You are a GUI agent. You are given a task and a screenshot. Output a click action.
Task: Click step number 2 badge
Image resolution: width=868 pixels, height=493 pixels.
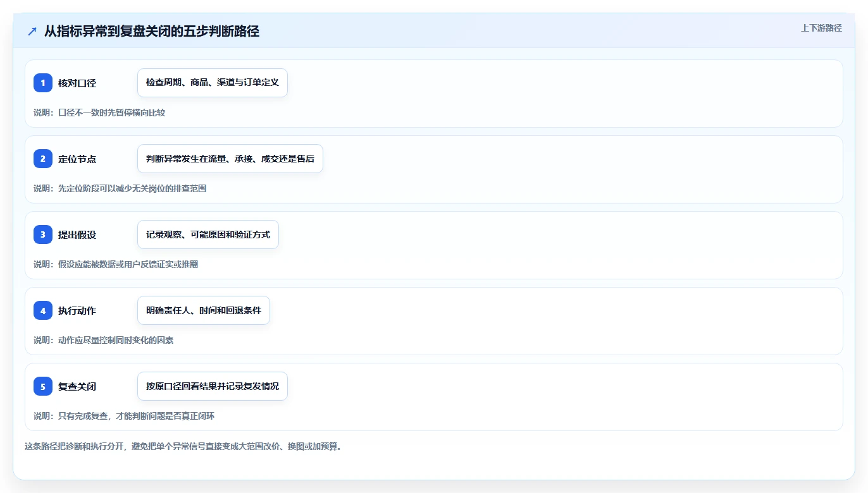pyautogui.click(x=43, y=159)
